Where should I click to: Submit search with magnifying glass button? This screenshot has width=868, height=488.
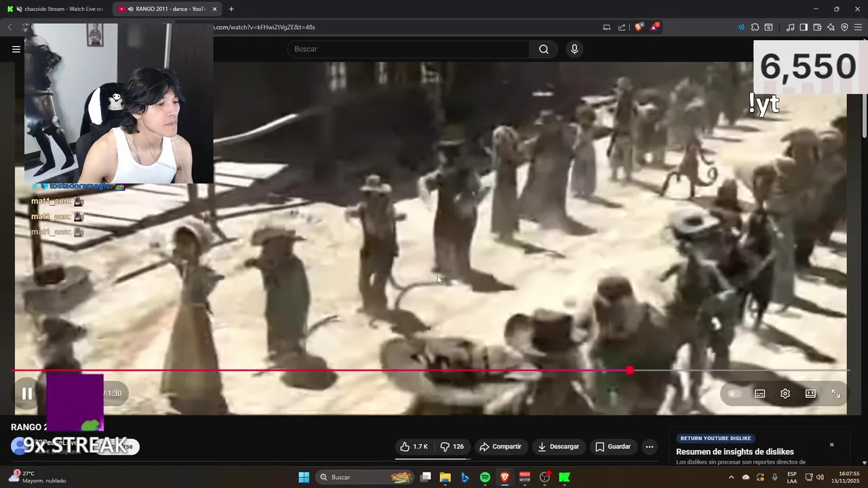click(x=544, y=49)
